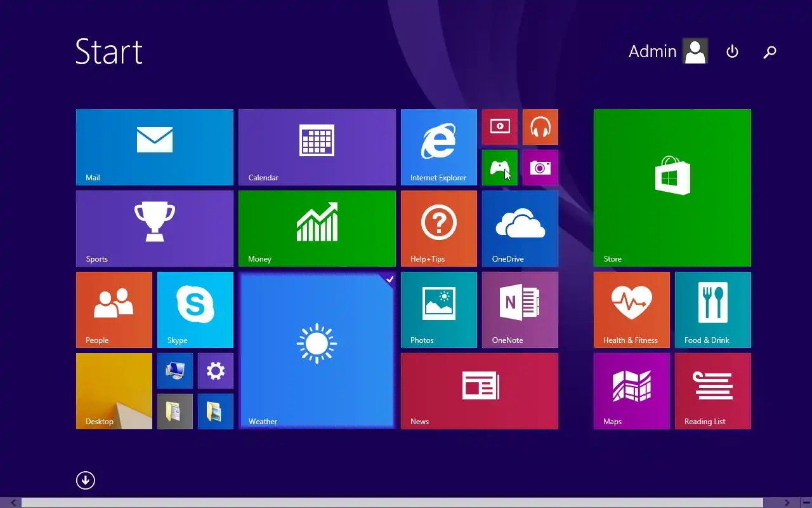Open the Games controller small tile
Image resolution: width=812 pixels, height=508 pixels.
click(x=500, y=168)
